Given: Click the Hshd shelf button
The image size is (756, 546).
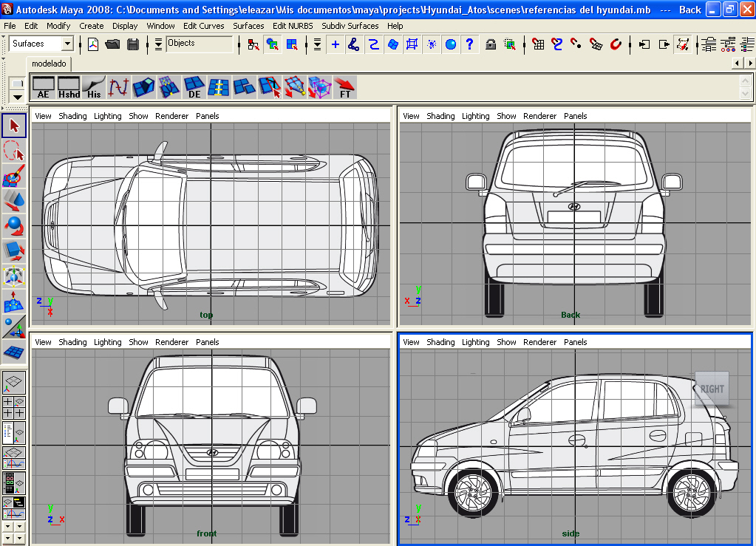Looking at the screenshot, I should (x=69, y=87).
